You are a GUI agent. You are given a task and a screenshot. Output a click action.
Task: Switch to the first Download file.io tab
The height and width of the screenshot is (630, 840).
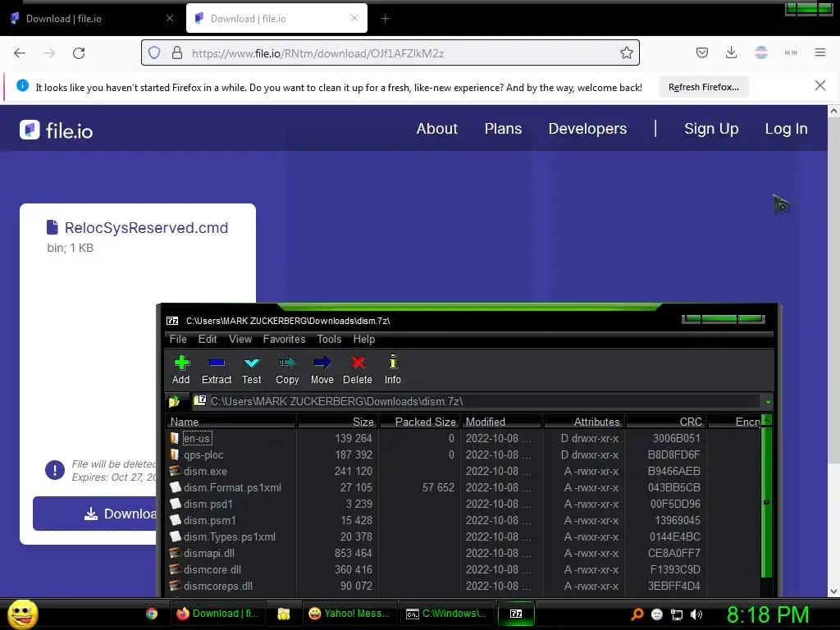(92, 18)
